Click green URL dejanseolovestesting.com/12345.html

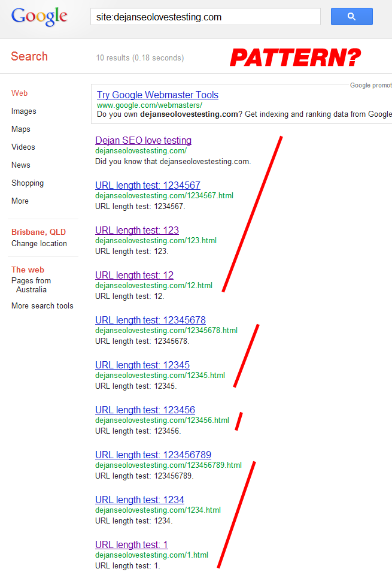160,376
